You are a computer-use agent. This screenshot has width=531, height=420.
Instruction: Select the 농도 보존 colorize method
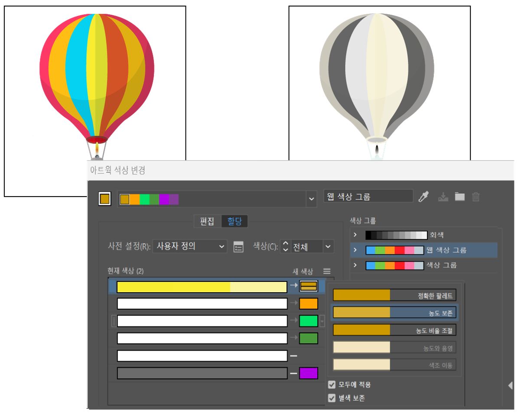click(x=394, y=312)
